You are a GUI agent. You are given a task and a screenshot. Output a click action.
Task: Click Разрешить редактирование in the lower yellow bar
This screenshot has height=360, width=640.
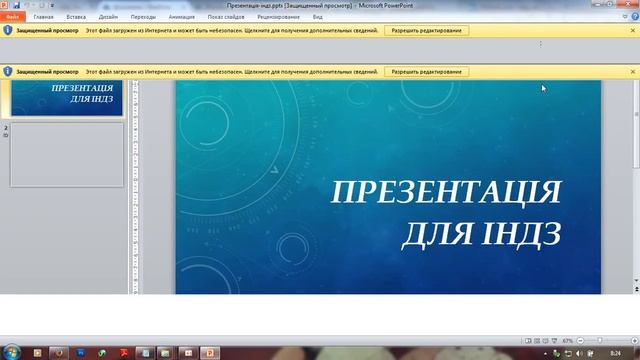click(x=427, y=72)
